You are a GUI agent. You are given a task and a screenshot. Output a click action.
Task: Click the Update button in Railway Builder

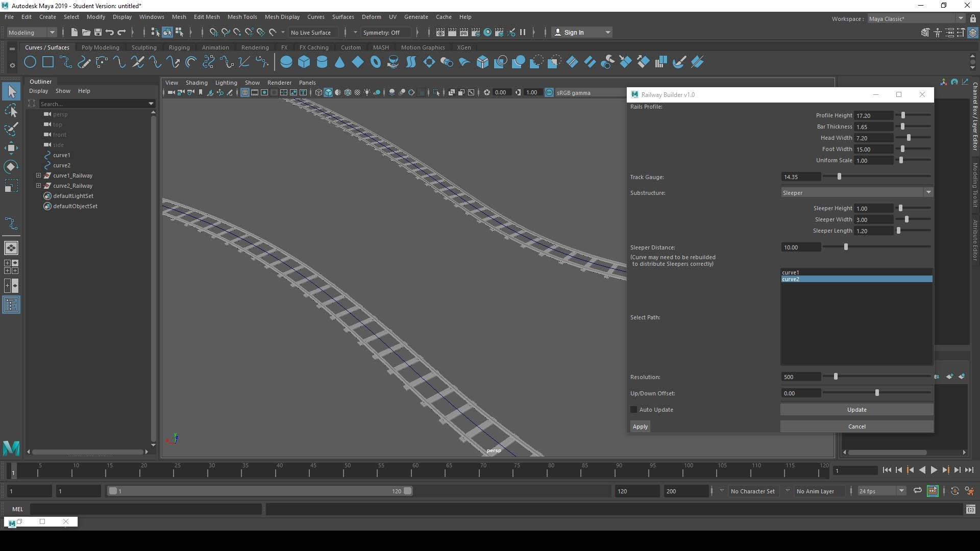tap(856, 410)
